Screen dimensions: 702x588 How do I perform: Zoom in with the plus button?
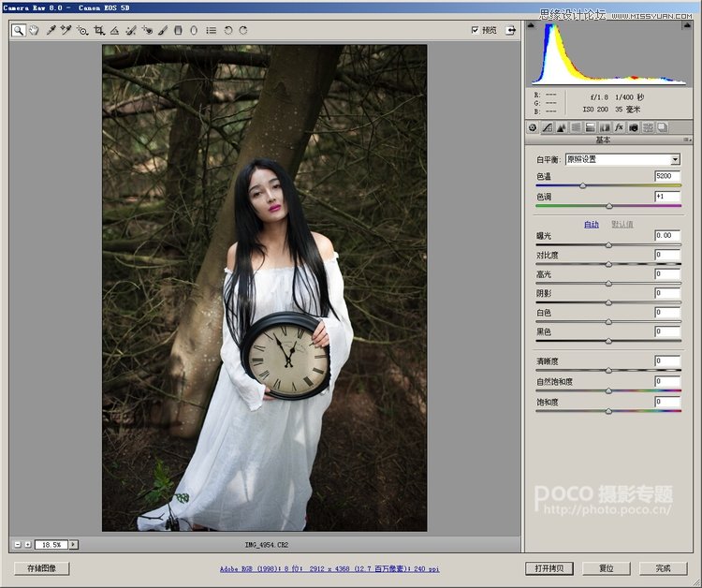[28, 545]
